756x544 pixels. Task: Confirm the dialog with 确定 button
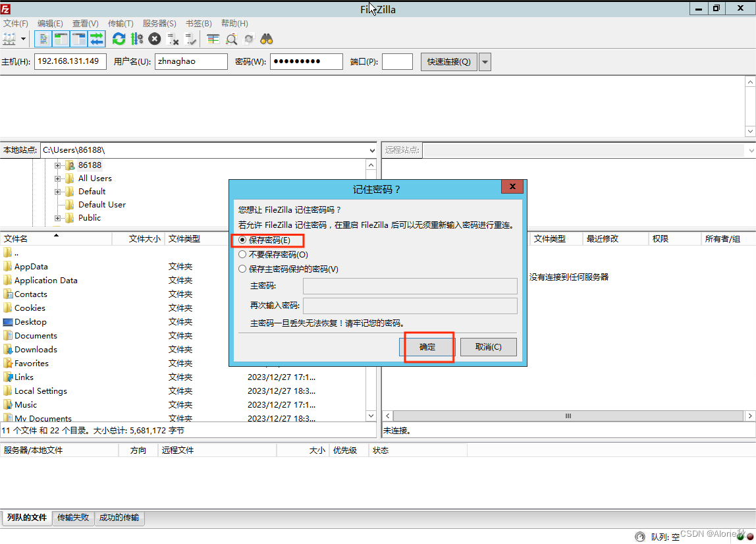(427, 347)
